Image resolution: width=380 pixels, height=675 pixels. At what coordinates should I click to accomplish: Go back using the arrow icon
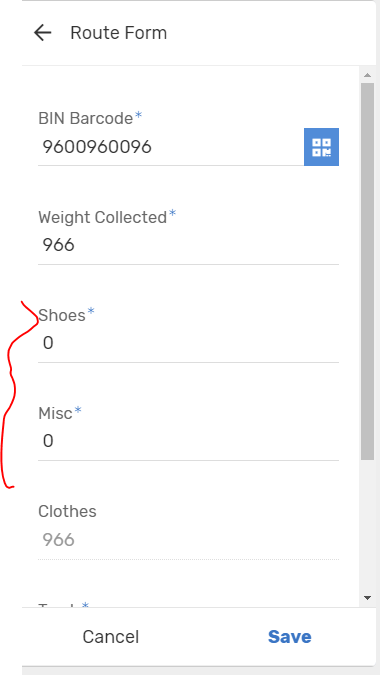(43, 33)
